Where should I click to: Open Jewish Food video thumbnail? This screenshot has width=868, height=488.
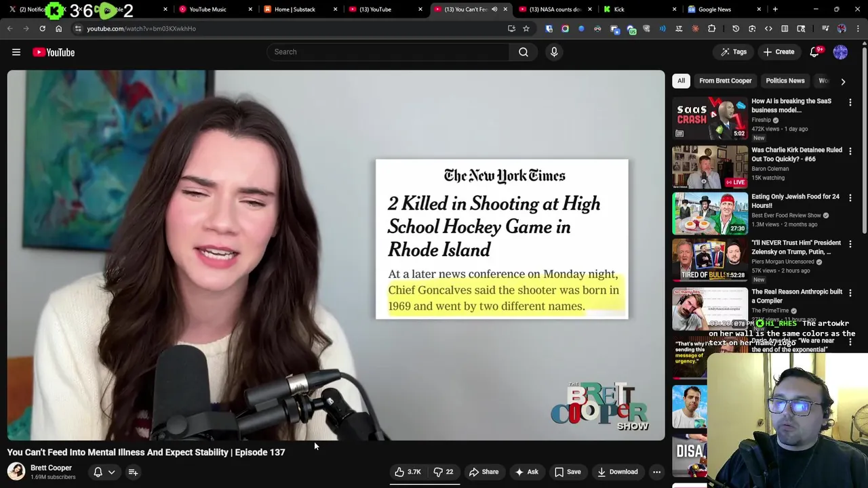(710, 213)
